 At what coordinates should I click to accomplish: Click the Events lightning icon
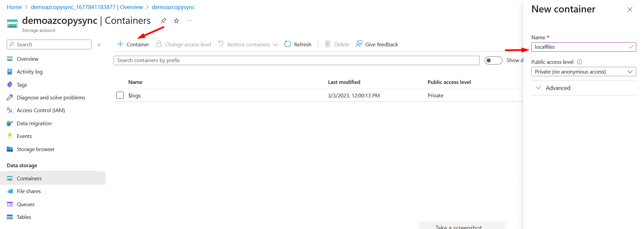click(10, 136)
